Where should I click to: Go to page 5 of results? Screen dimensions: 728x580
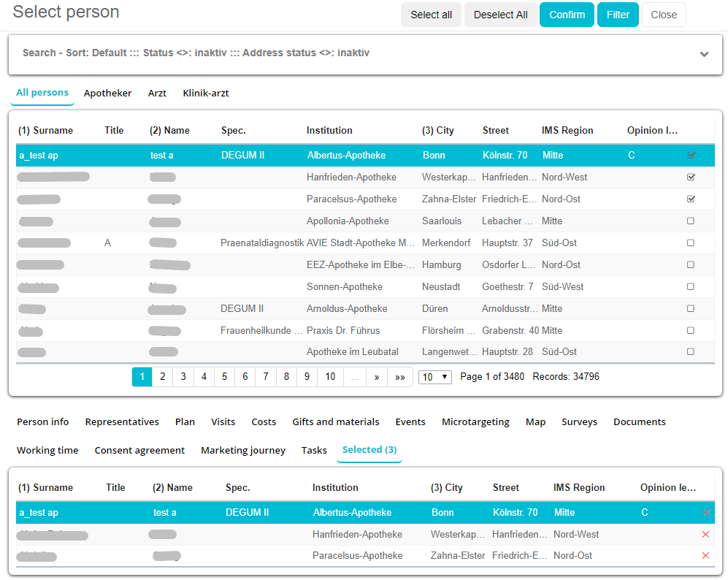tap(225, 377)
